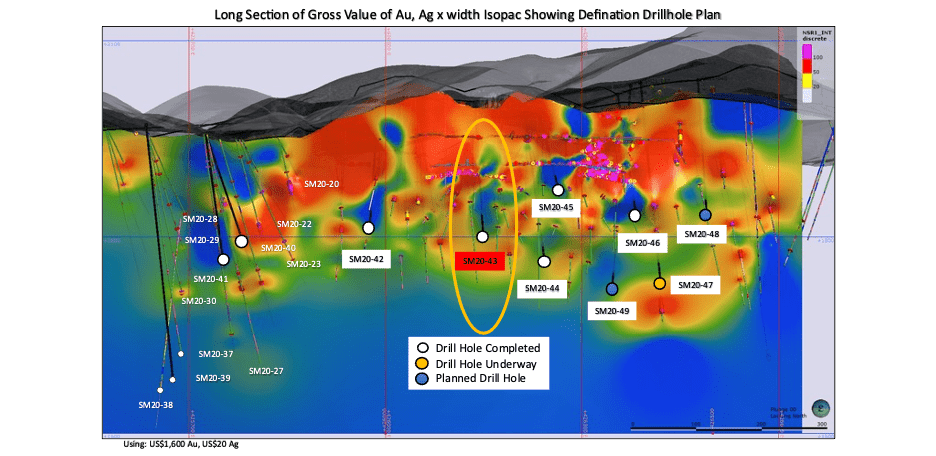The image size is (936, 456).
Task: Select the white marker above SM20-44 label
Action: point(544,261)
